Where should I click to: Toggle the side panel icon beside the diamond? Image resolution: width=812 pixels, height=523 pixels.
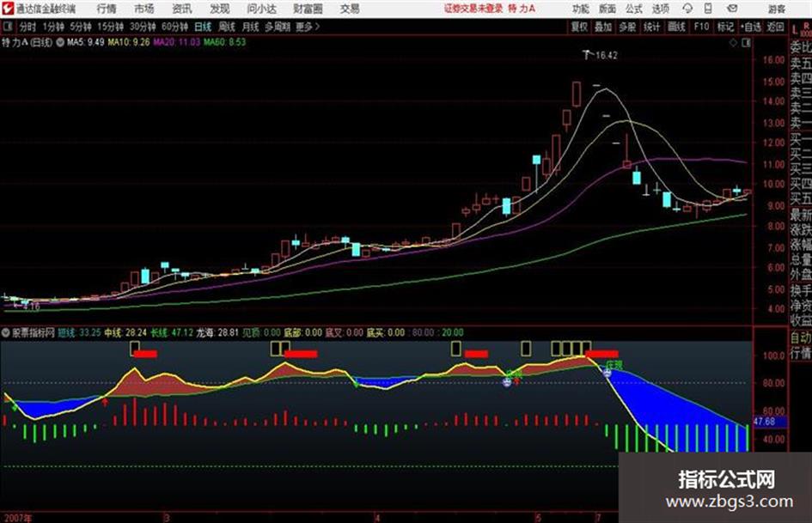746,43
